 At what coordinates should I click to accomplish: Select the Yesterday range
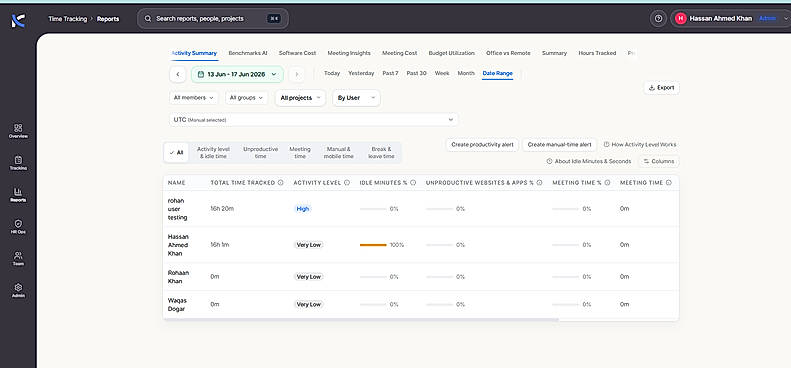[x=361, y=73]
